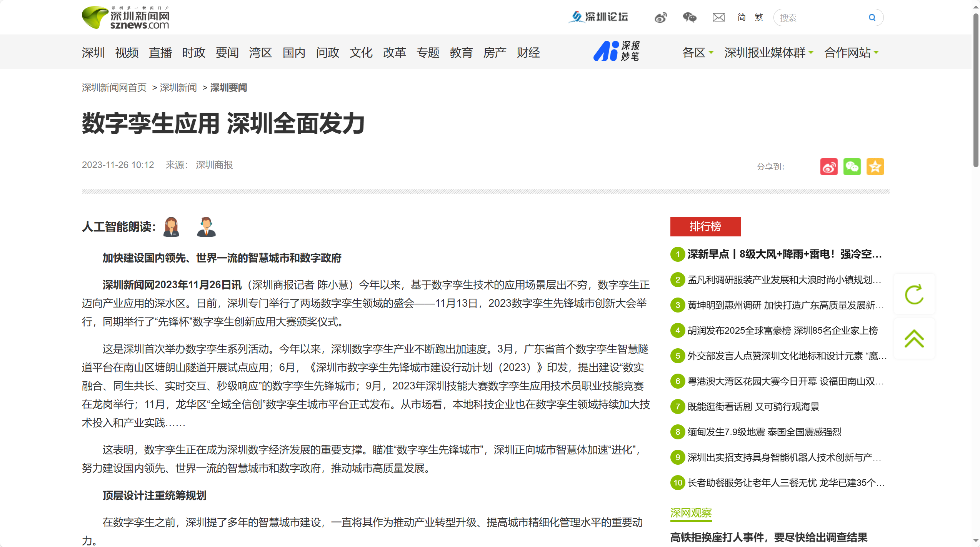Expand the 合作网站 dropdown
980x547 pixels.
tap(852, 52)
